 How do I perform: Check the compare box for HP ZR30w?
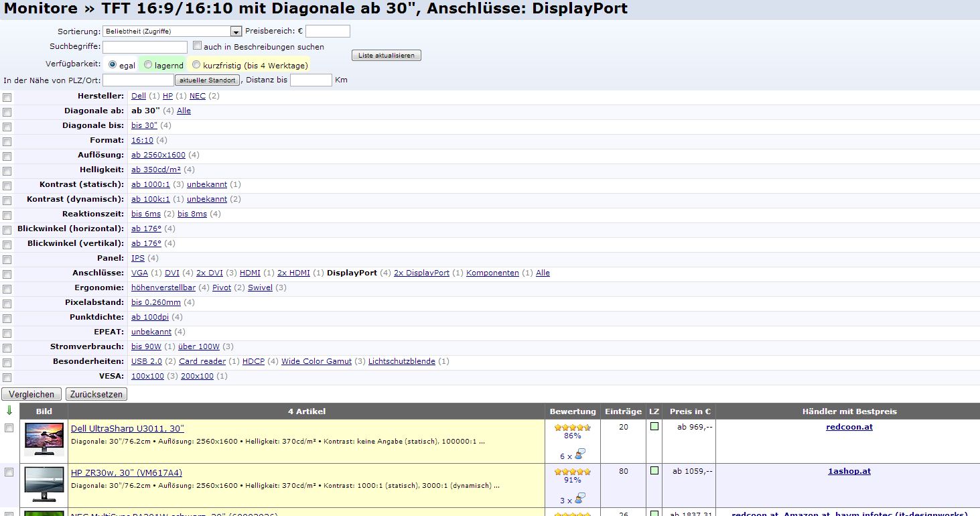coord(9,472)
